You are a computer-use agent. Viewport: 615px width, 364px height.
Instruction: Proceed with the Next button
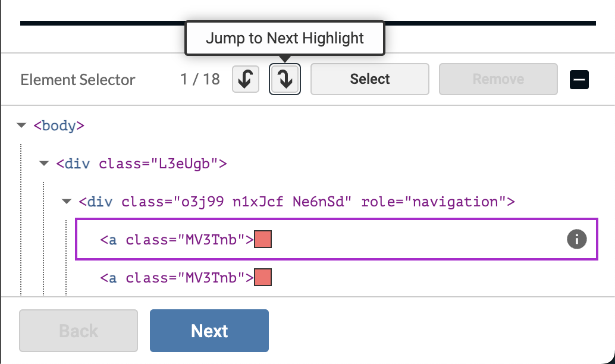click(209, 331)
